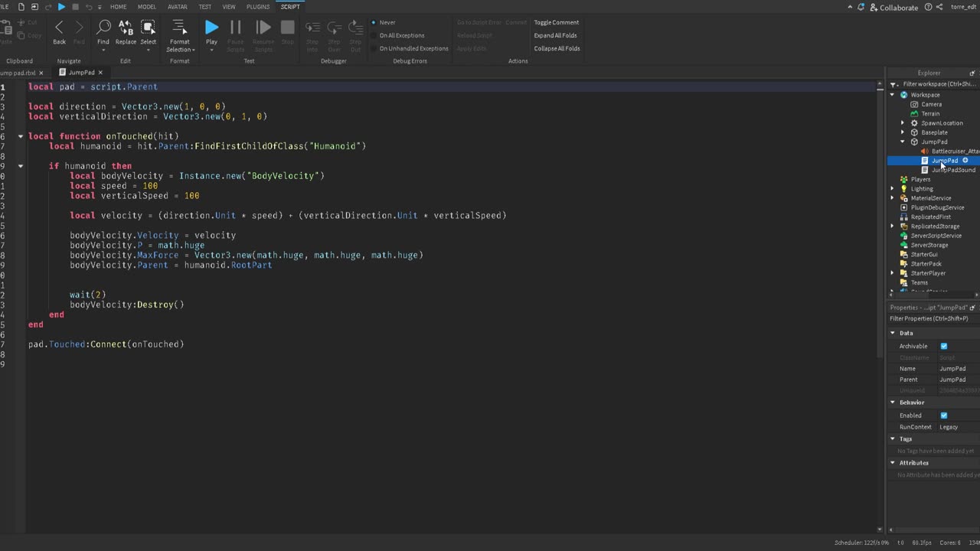This screenshot has width=980, height=551.
Task: Click Toggle Comment action
Action: pyautogui.click(x=557, y=22)
